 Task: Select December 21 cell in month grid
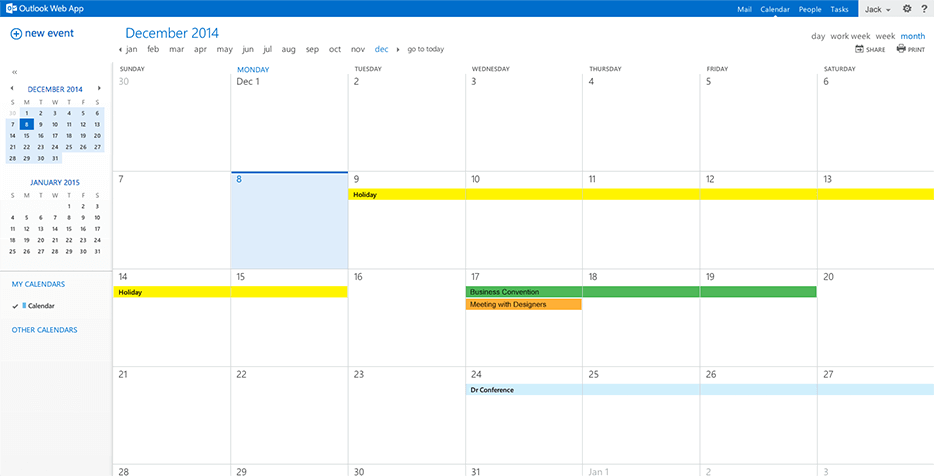coord(172,416)
